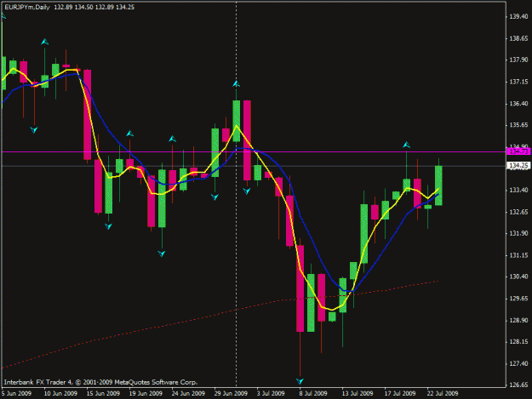Screen dimensions: 532x399
Task: Click the white 134.25 current price label on the axis
Action: (518, 165)
